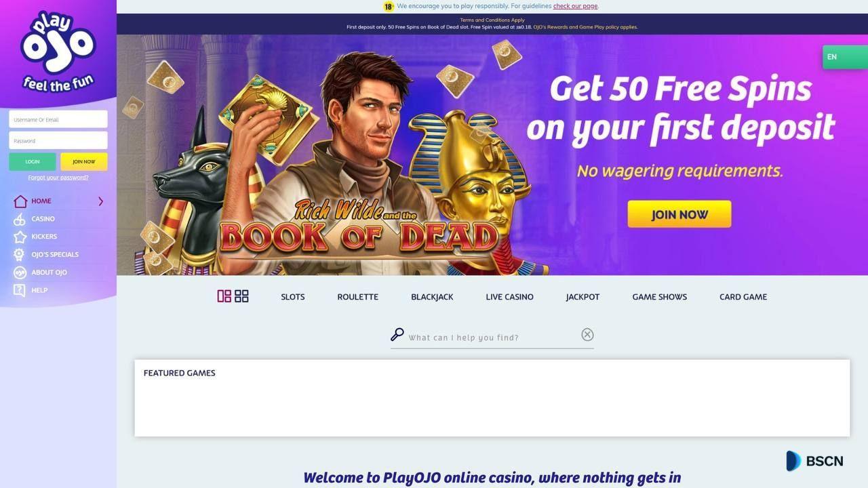Open the Casino cherries icon
This screenshot has height=488, width=868.
[20, 219]
